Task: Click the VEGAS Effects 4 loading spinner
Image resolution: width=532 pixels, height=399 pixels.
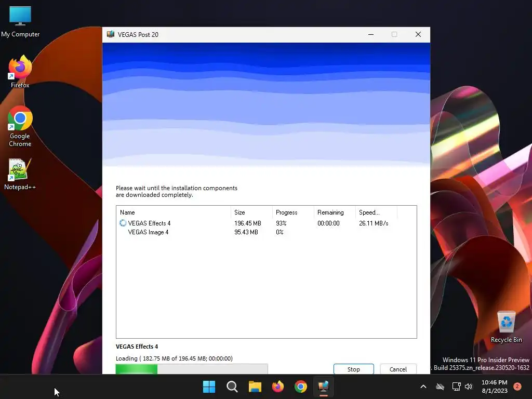Action: coord(123,223)
